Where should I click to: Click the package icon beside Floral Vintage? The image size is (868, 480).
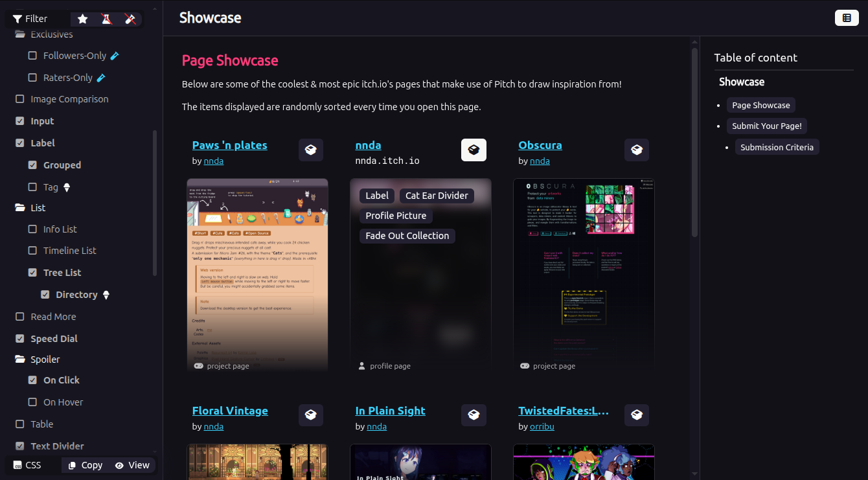pos(311,415)
